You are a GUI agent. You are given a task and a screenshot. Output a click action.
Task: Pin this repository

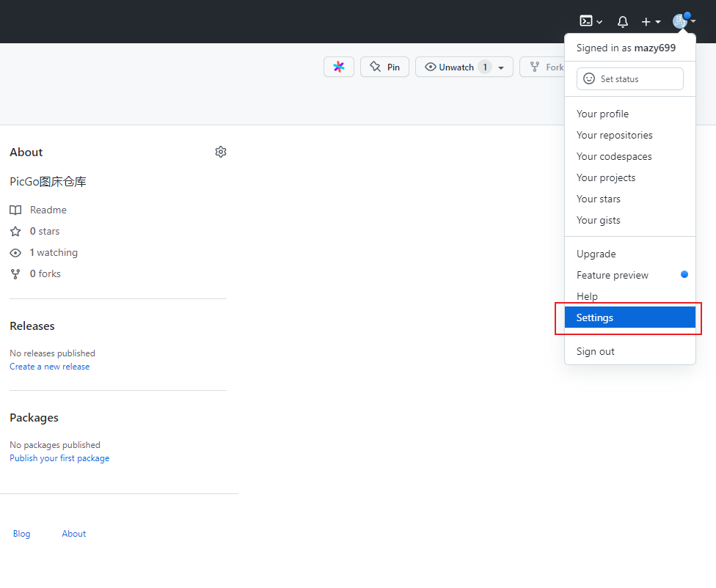click(384, 67)
